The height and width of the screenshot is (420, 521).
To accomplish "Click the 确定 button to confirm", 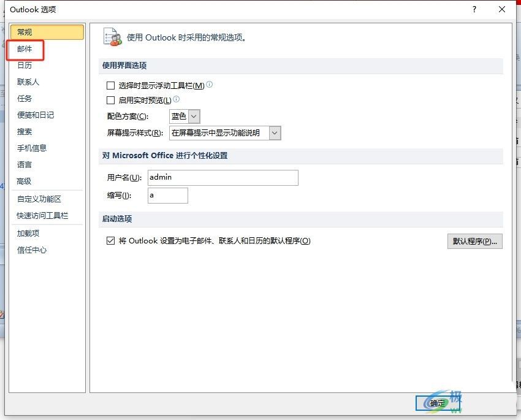I will 438,403.
